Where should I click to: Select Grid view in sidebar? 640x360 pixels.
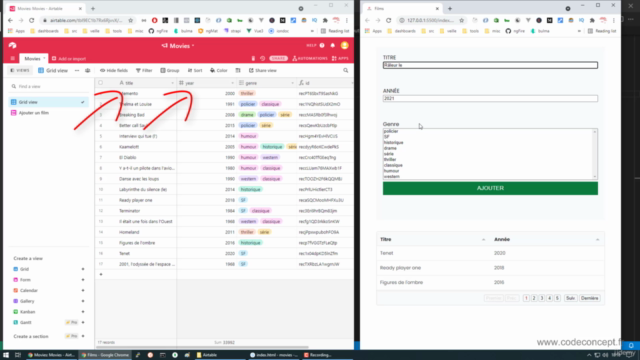pos(49,102)
